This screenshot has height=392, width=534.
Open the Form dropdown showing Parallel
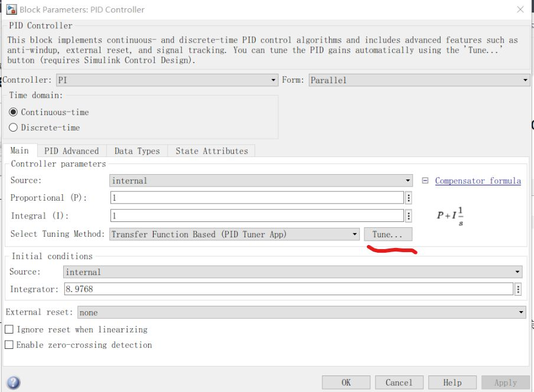click(x=419, y=80)
